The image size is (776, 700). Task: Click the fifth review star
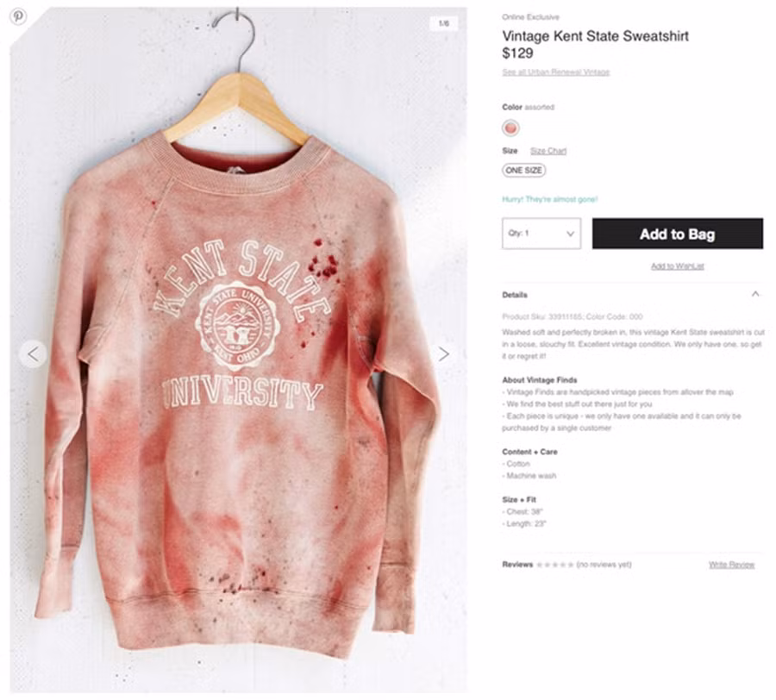(571, 566)
